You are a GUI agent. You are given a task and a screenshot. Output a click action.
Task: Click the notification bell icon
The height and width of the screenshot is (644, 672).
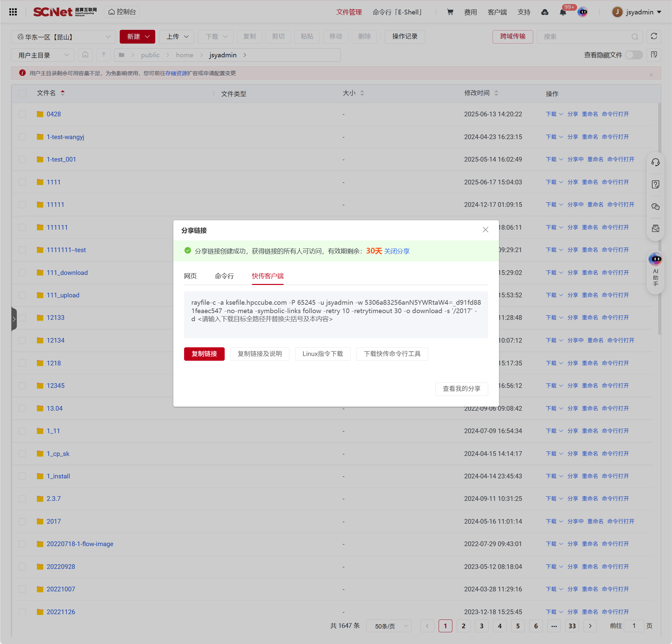click(x=563, y=12)
